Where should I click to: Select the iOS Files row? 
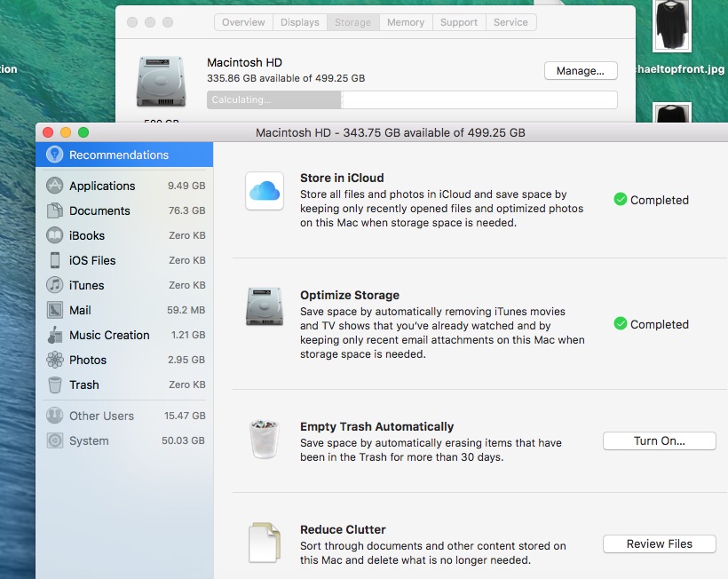click(x=124, y=260)
